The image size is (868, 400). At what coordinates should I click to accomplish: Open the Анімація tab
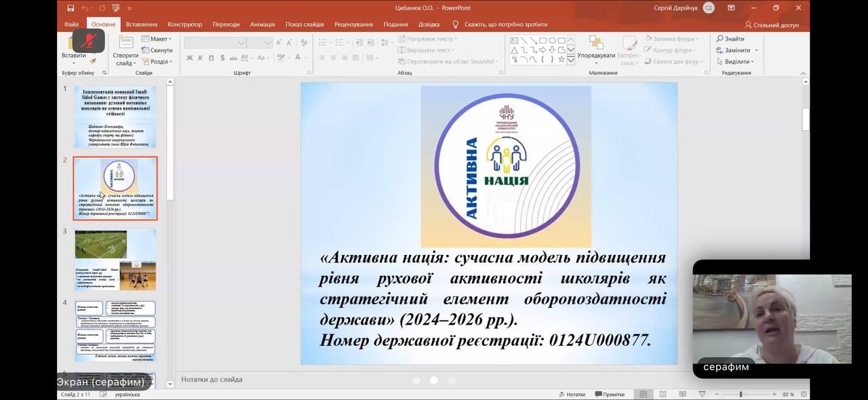click(262, 24)
